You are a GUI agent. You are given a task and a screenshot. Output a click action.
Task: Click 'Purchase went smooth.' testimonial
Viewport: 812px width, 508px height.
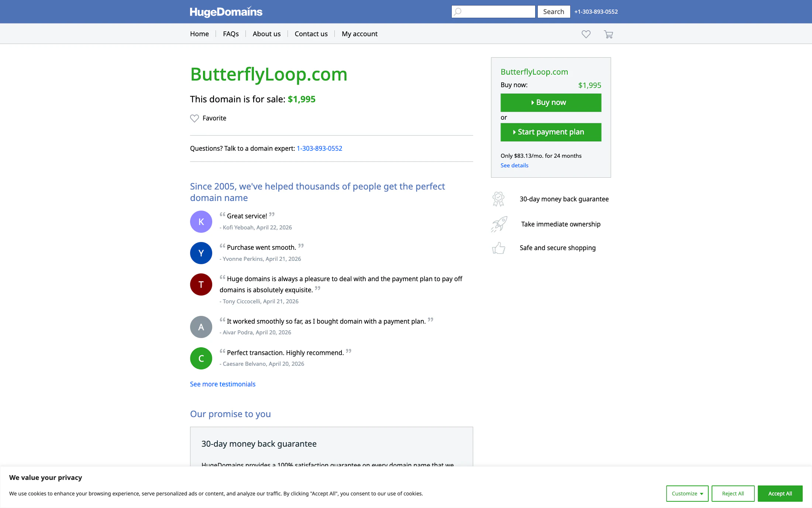point(261,248)
